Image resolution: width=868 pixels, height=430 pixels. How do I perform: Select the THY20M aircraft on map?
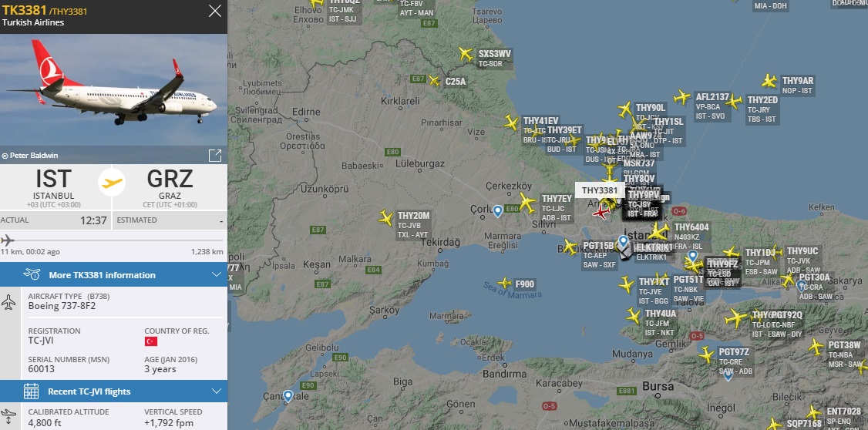pyautogui.click(x=386, y=217)
